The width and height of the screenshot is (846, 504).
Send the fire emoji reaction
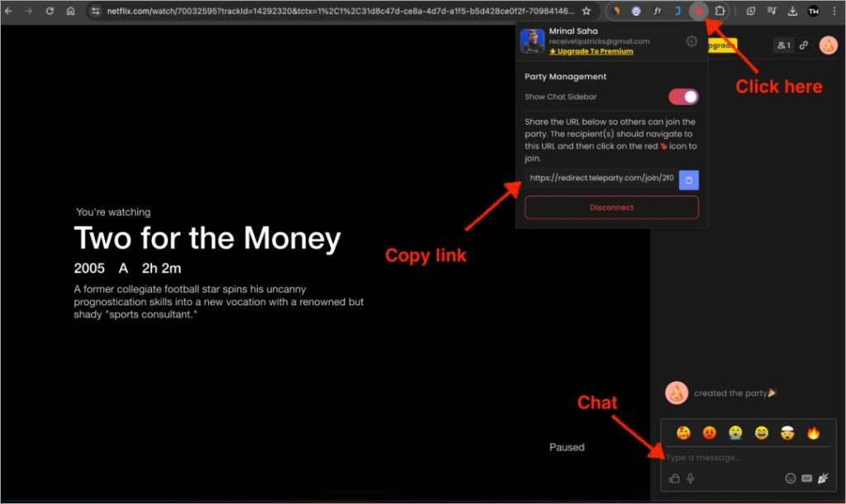[813, 433]
